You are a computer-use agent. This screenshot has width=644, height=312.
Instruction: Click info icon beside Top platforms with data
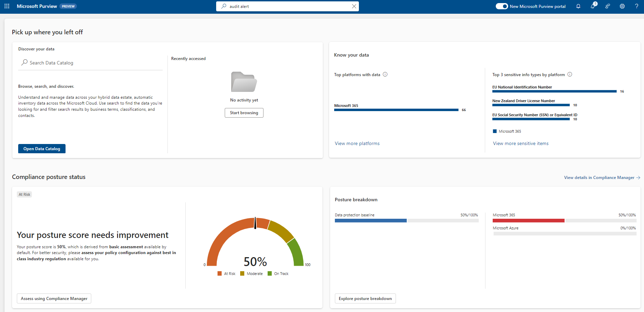(x=385, y=74)
